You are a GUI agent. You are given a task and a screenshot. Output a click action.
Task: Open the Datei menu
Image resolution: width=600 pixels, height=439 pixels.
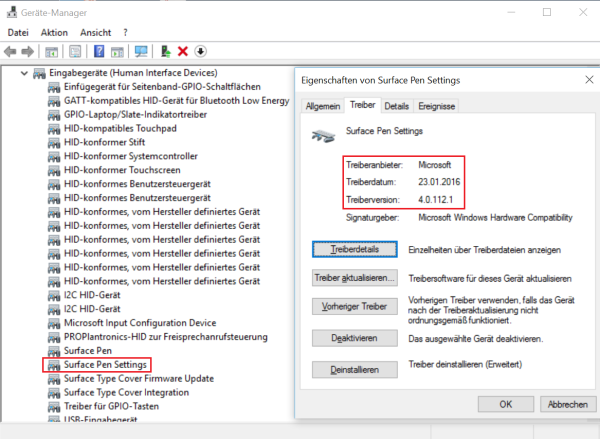(18, 33)
